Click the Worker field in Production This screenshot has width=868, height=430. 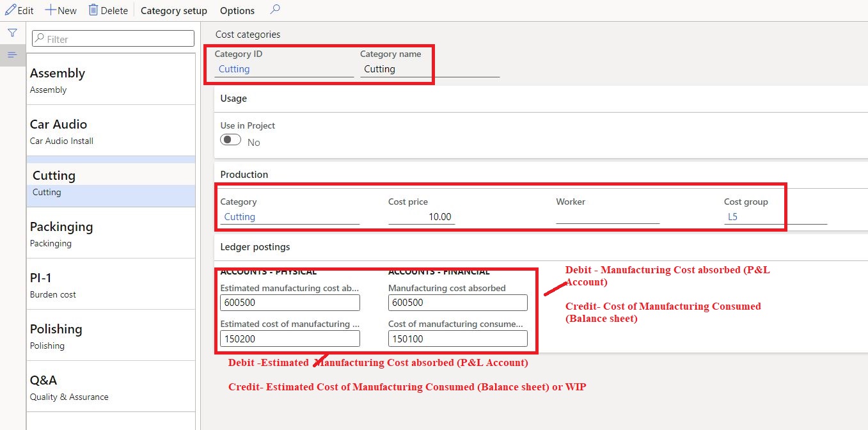point(607,217)
